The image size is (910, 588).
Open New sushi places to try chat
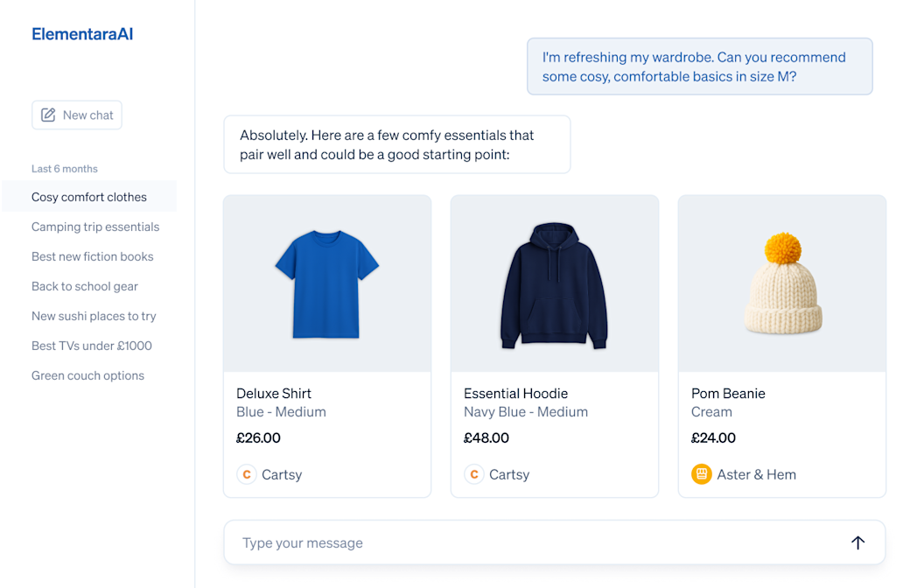94,316
